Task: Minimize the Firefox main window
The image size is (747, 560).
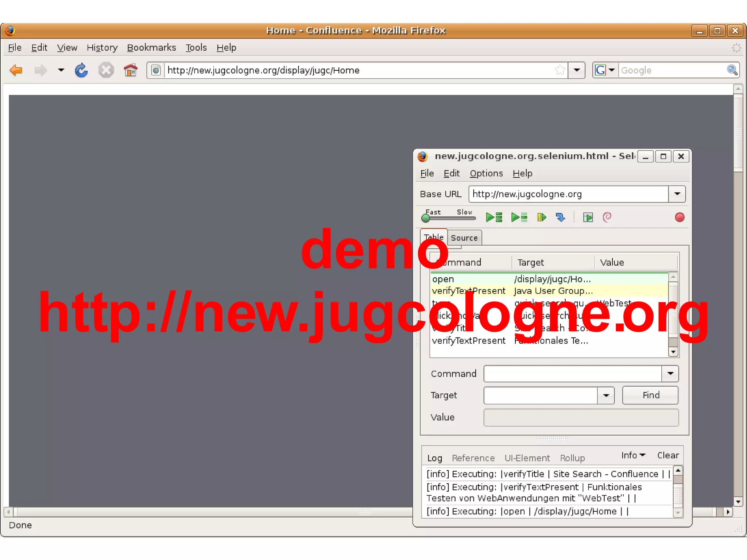Action: (699, 31)
